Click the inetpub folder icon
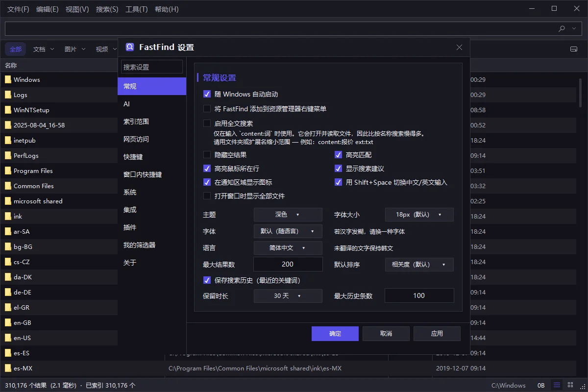 click(8, 140)
